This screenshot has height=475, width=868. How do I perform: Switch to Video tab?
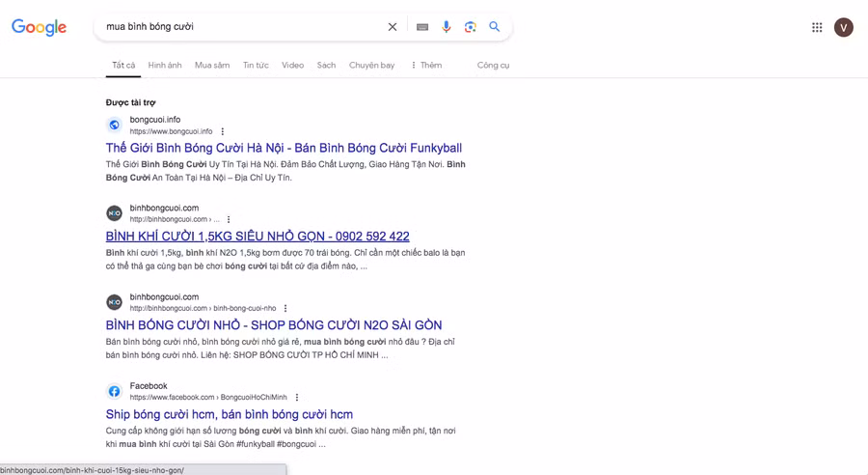293,66
